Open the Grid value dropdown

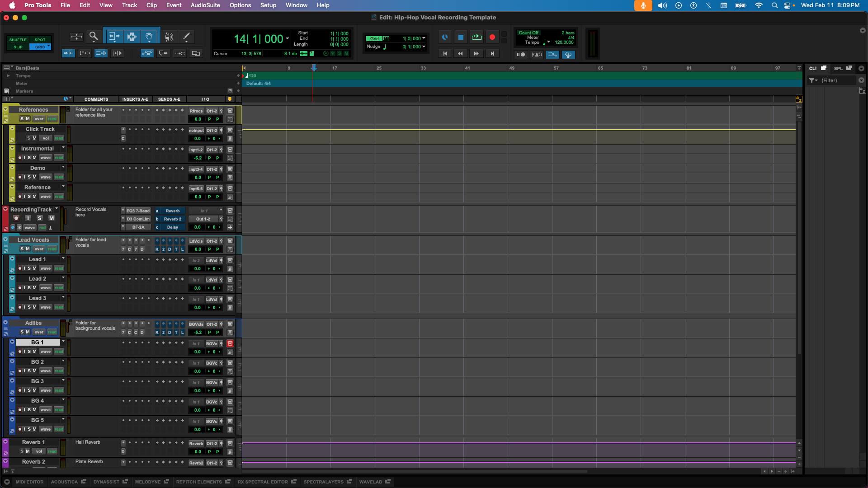pos(423,38)
